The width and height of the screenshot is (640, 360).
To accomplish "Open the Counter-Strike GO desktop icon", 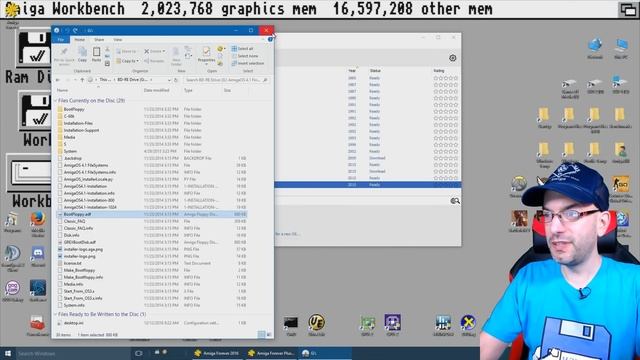I will tap(620, 184).
